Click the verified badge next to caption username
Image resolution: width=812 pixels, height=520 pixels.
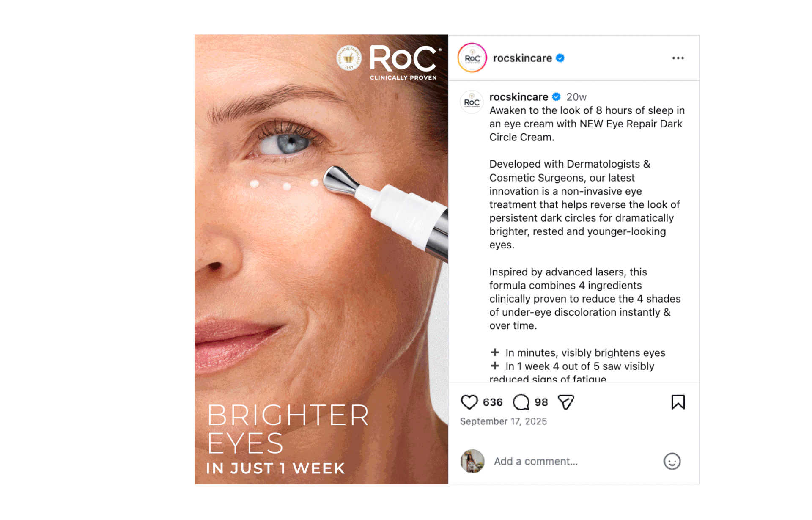coord(557,97)
